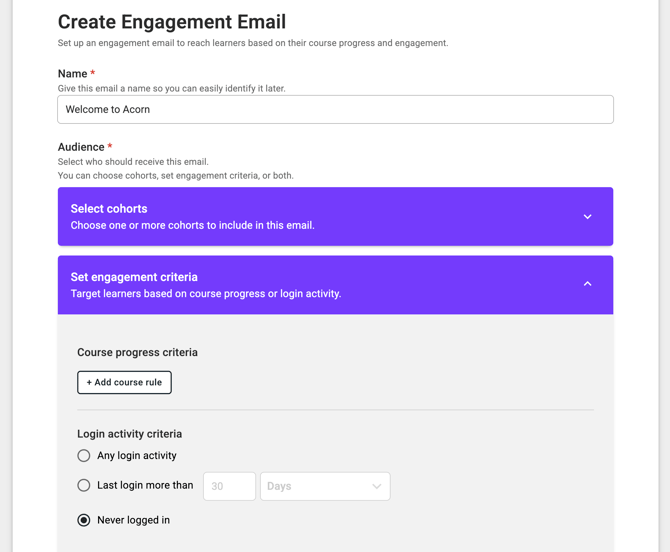Collapse engagement criteria using the up chevron
The image size is (670, 552).
pos(587,284)
